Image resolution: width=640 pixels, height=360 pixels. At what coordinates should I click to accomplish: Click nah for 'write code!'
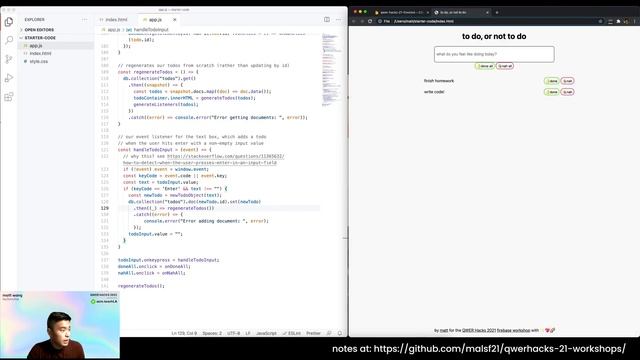tap(567, 92)
